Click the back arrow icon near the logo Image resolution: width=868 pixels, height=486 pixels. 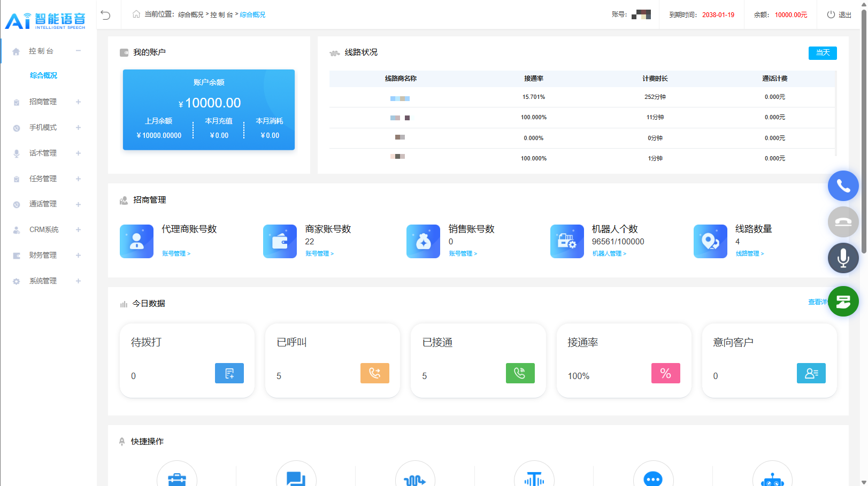point(106,14)
